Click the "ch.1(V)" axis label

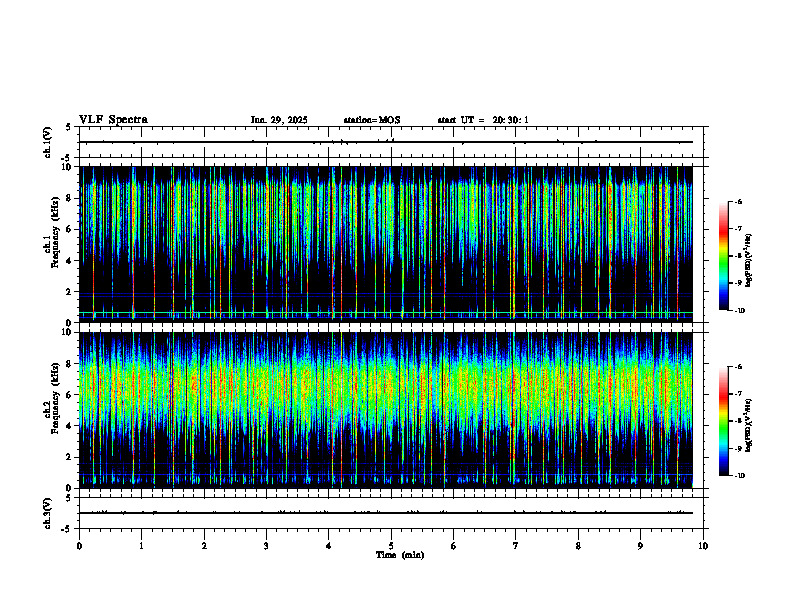[48, 142]
